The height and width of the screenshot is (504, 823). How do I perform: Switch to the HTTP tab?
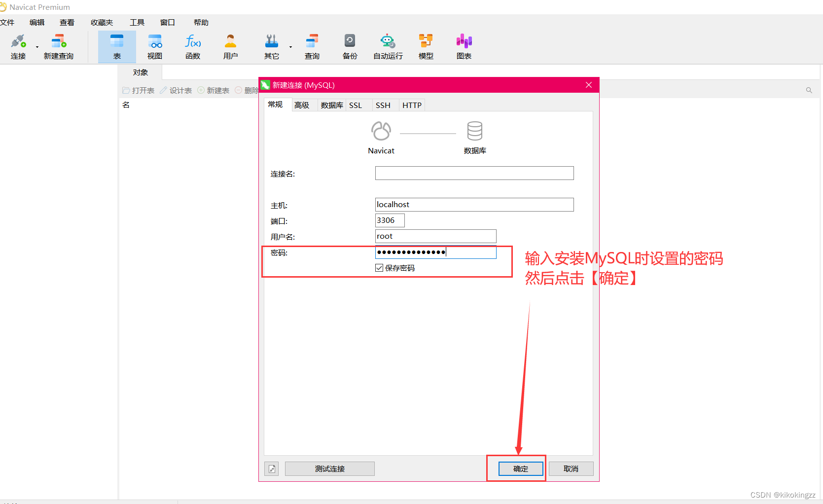click(x=412, y=105)
